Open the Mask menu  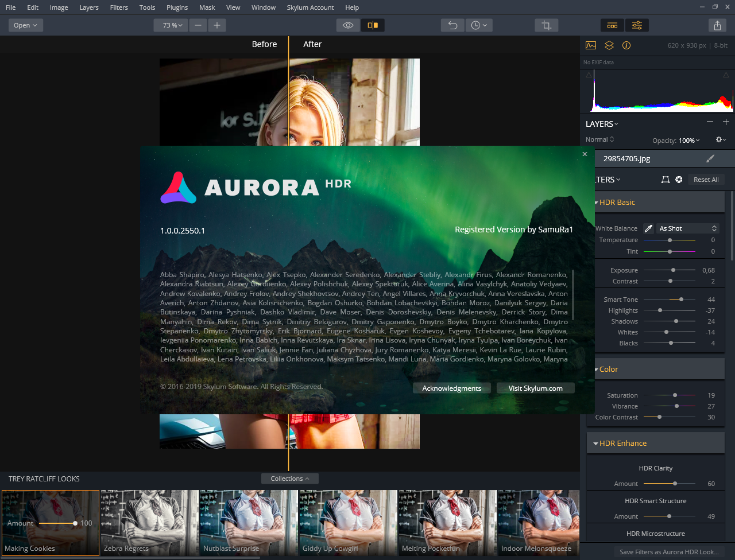pyautogui.click(x=207, y=7)
